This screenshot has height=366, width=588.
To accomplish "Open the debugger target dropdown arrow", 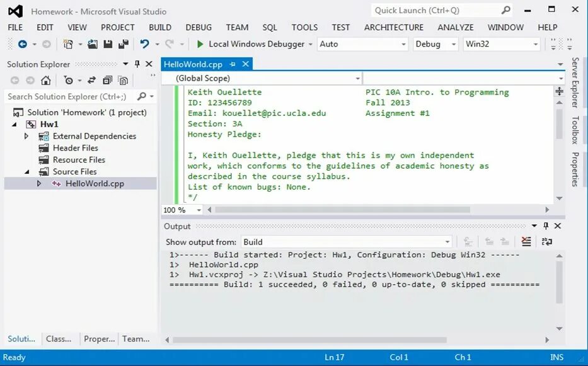I will pos(311,44).
